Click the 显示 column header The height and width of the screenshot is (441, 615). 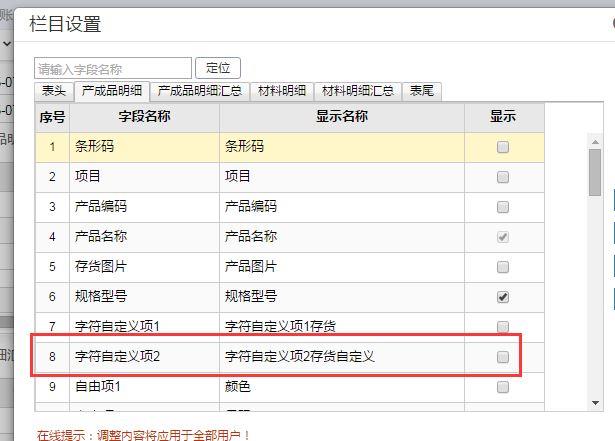[x=504, y=117]
